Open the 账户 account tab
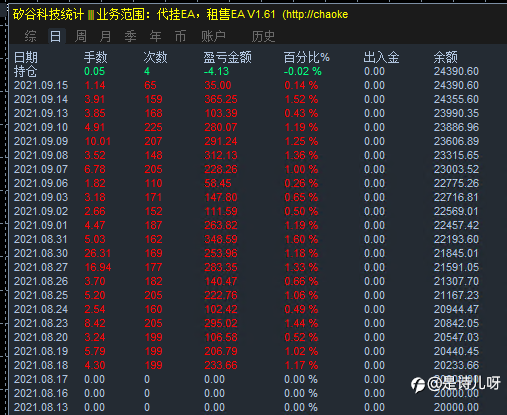Viewport: 507px width, 415px height. click(x=213, y=36)
